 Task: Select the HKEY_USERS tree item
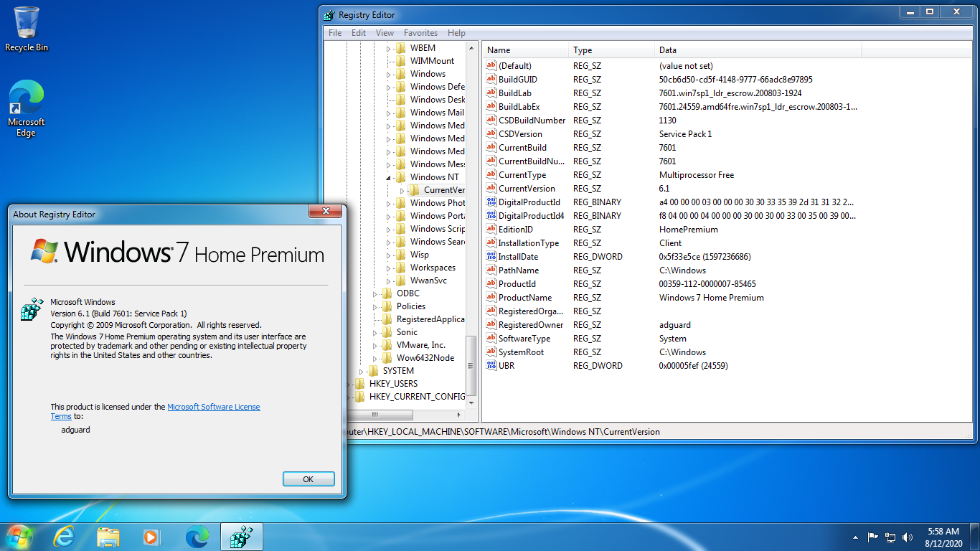coord(392,384)
